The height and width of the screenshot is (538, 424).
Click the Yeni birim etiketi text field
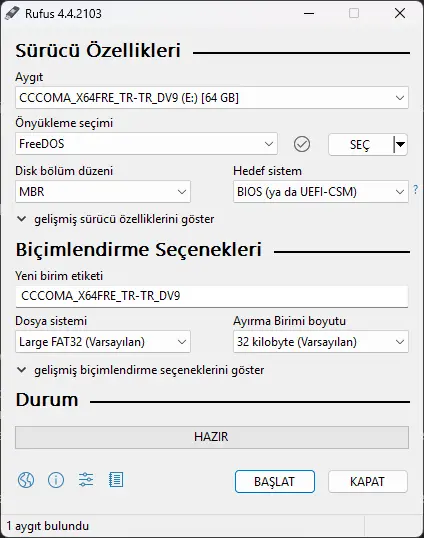212,296
